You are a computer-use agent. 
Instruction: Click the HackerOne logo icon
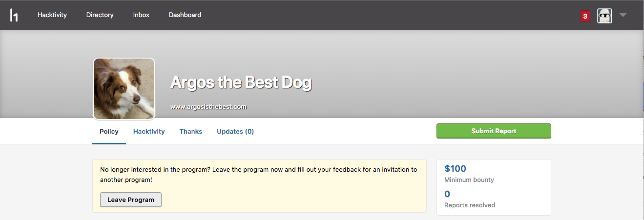(14, 15)
